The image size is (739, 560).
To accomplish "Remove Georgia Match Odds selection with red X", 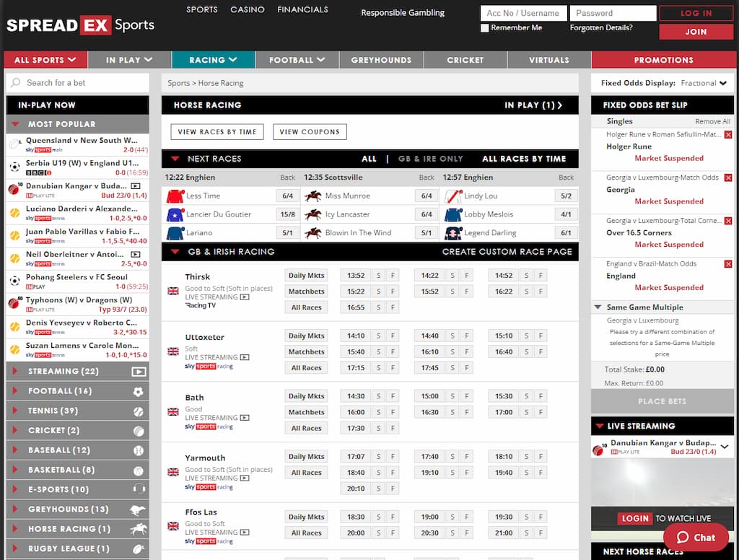I will [x=727, y=178].
